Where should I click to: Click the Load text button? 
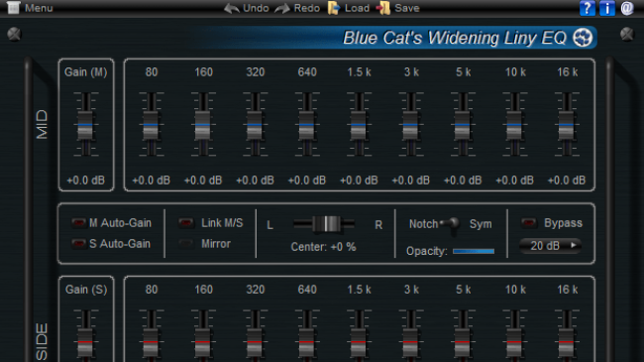click(x=357, y=8)
